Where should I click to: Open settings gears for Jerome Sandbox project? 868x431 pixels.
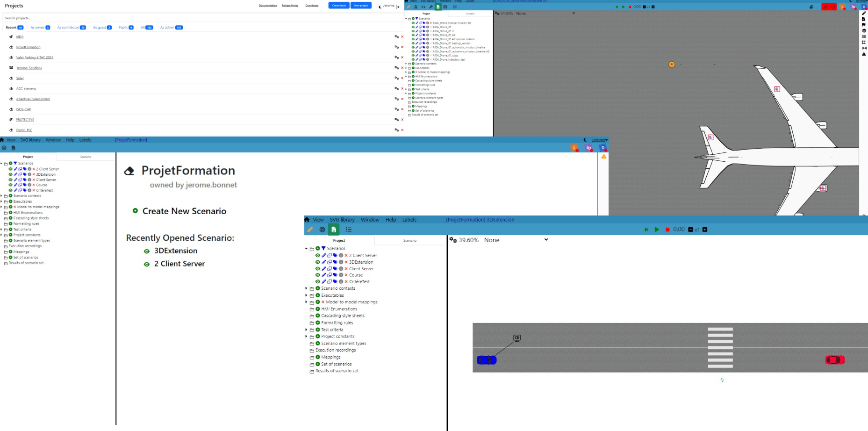tap(396, 68)
